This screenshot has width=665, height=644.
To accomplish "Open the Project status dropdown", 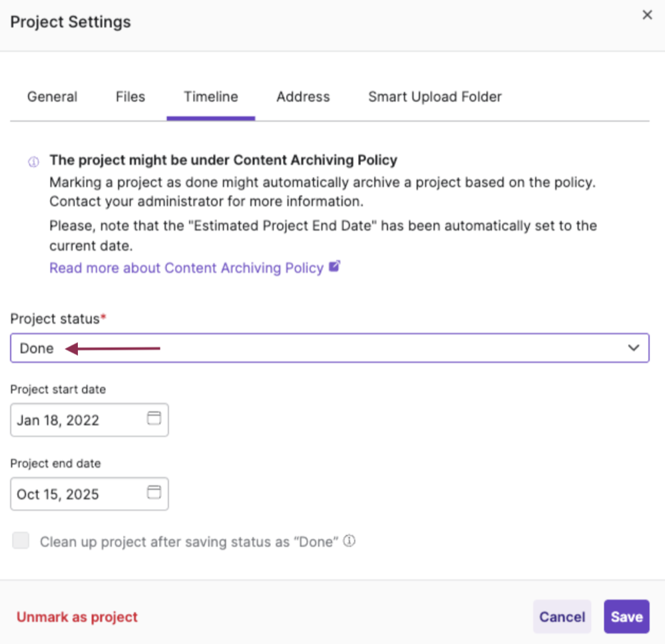I will point(330,348).
